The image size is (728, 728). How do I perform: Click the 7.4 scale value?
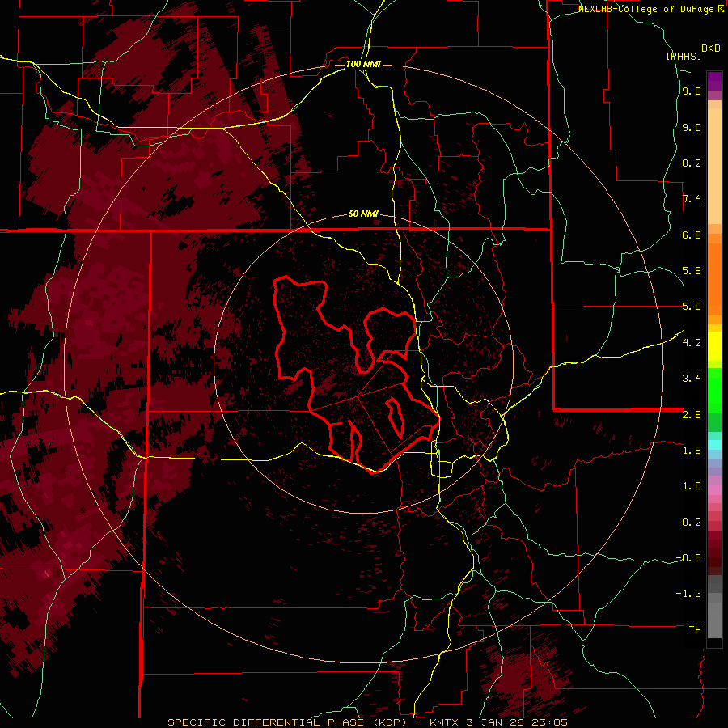(692, 199)
